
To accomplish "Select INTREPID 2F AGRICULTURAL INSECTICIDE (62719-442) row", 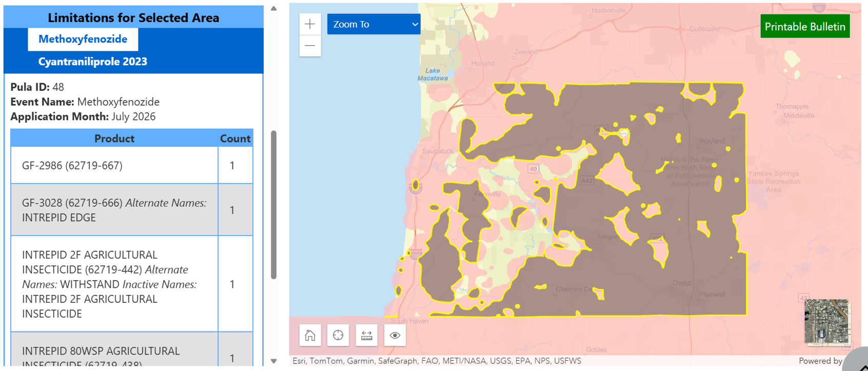I will [132, 284].
